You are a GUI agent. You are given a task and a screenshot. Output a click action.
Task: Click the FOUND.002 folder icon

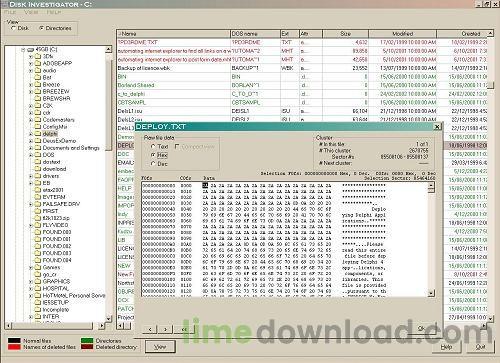[38, 246]
